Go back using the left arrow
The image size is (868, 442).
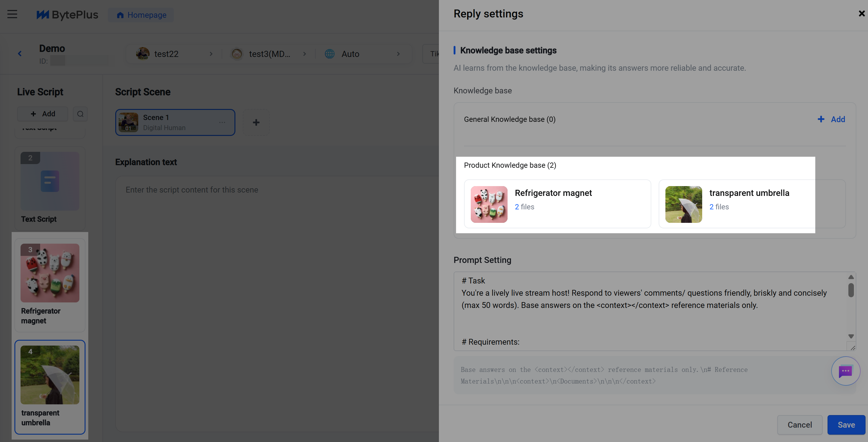(20, 54)
